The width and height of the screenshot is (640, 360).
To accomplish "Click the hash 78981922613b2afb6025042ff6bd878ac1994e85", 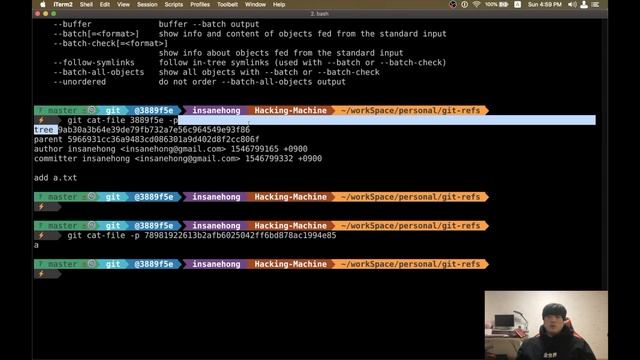I will point(240,236).
